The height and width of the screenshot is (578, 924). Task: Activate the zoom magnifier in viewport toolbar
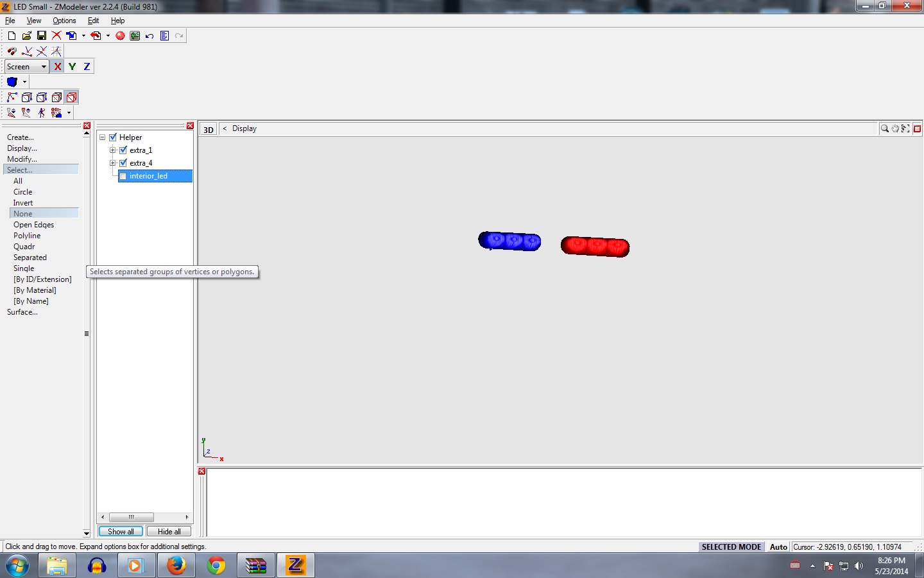(x=885, y=129)
